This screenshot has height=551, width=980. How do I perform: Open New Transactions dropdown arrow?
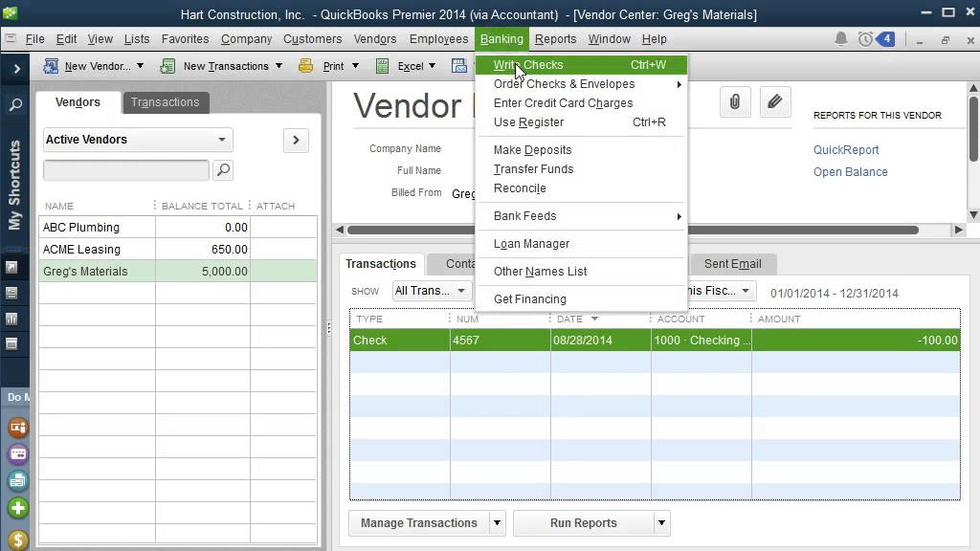[278, 66]
